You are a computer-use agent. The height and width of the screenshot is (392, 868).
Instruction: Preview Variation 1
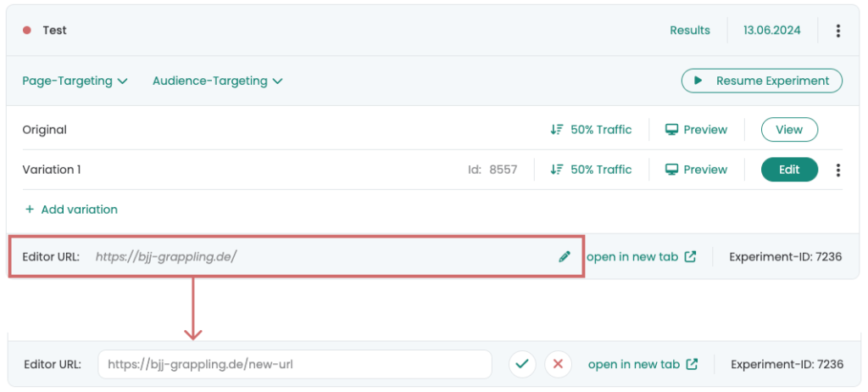tap(697, 170)
